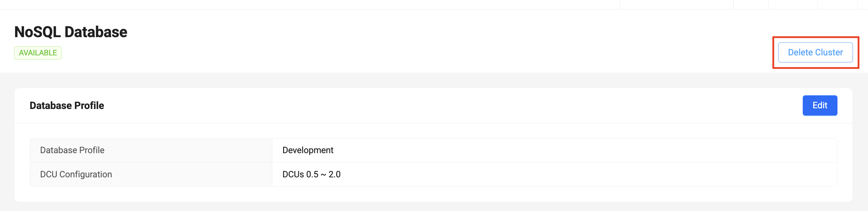868x211 pixels.
Task: Start editing the database profile settings
Action: 820,105
